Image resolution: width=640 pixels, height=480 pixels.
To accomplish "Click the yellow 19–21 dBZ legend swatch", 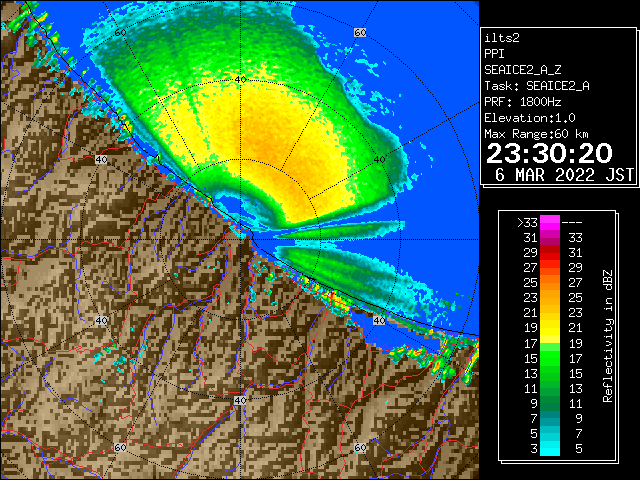I will click(x=550, y=328).
